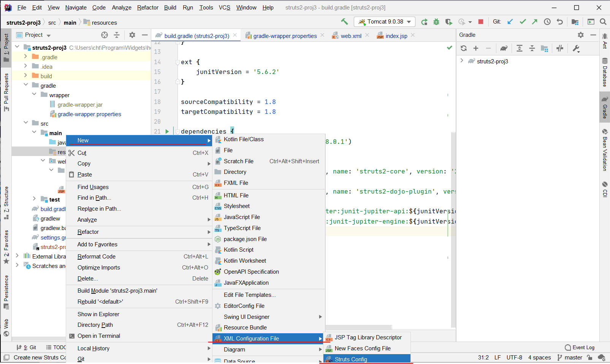Choose New Faces Config File
The image size is (610, 364).
point(367,348)
